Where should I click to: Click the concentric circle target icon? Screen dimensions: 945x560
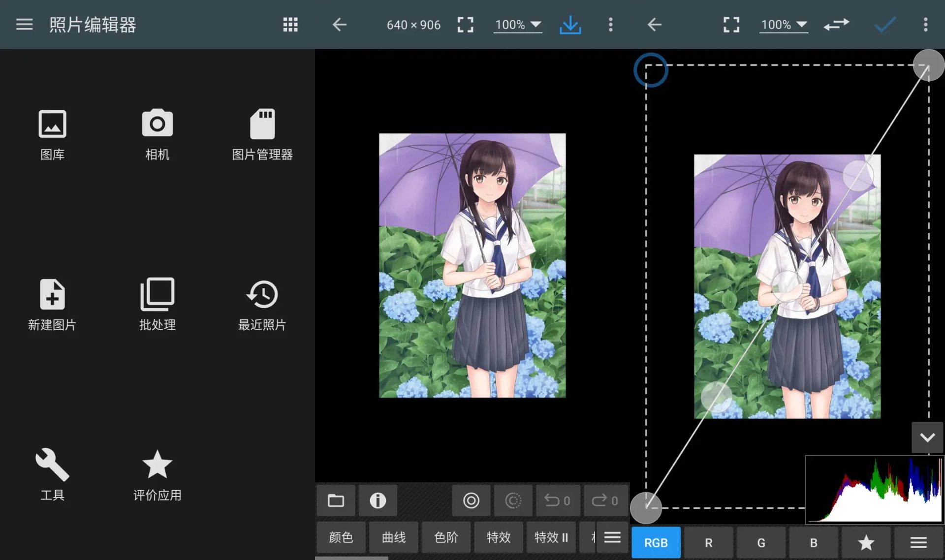[471, 500]
